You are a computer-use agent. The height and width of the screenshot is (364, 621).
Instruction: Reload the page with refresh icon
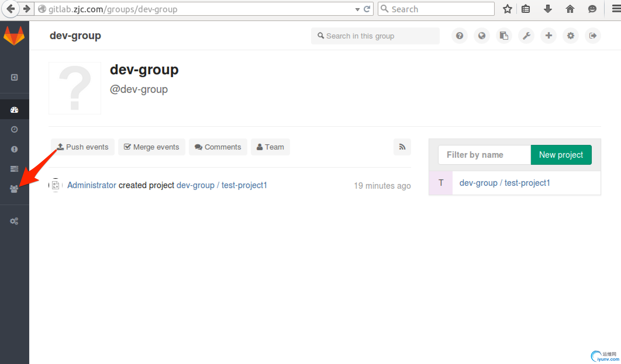367,9
